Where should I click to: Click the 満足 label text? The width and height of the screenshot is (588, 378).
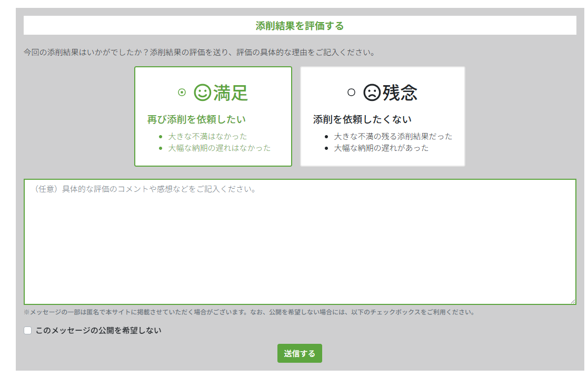point(231,93)
